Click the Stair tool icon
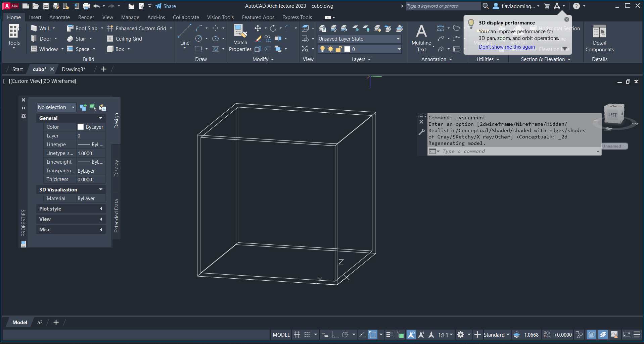The image size is (644, 344). pos(70,39)
